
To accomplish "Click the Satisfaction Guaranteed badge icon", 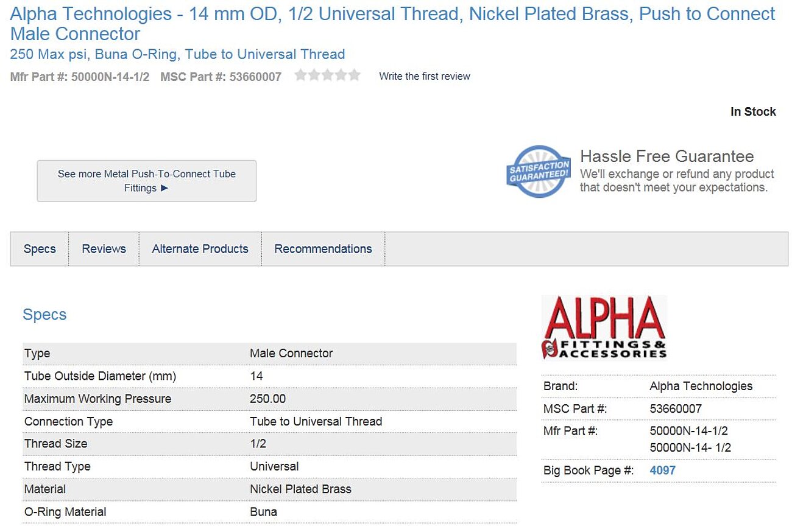I will coord(539,171).
